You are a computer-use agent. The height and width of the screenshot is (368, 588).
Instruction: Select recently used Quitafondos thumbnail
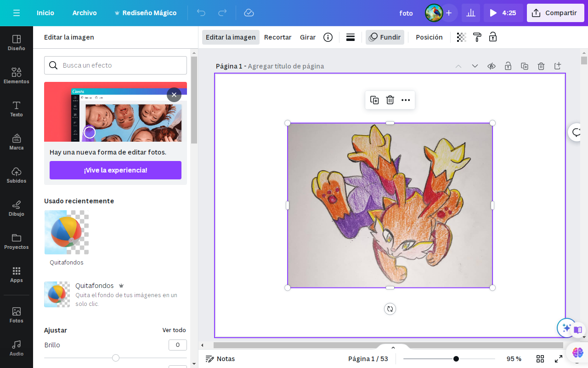click(67, 232)
